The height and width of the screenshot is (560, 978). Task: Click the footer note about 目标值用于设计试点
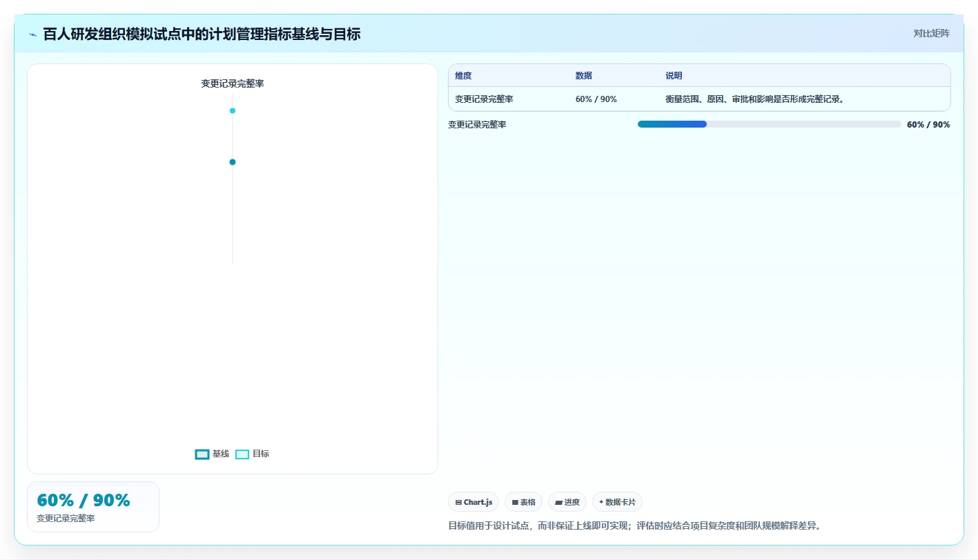(x=635, y=526)
